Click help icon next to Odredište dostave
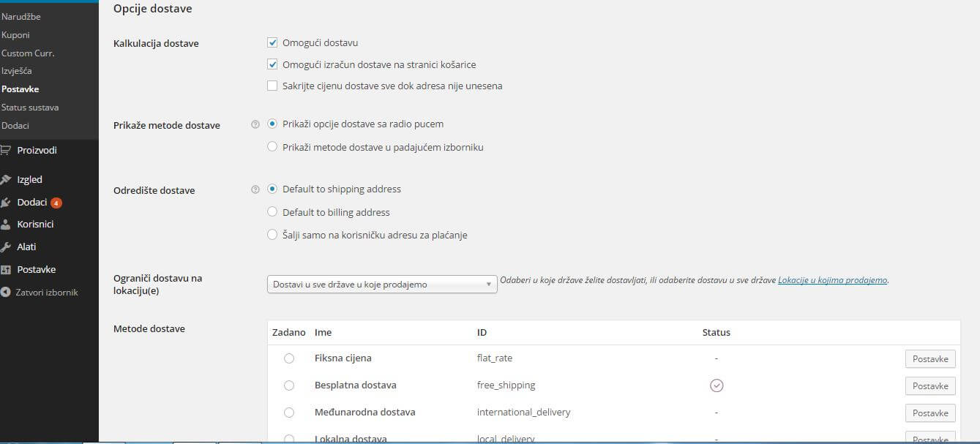 (x=255, y=190)
